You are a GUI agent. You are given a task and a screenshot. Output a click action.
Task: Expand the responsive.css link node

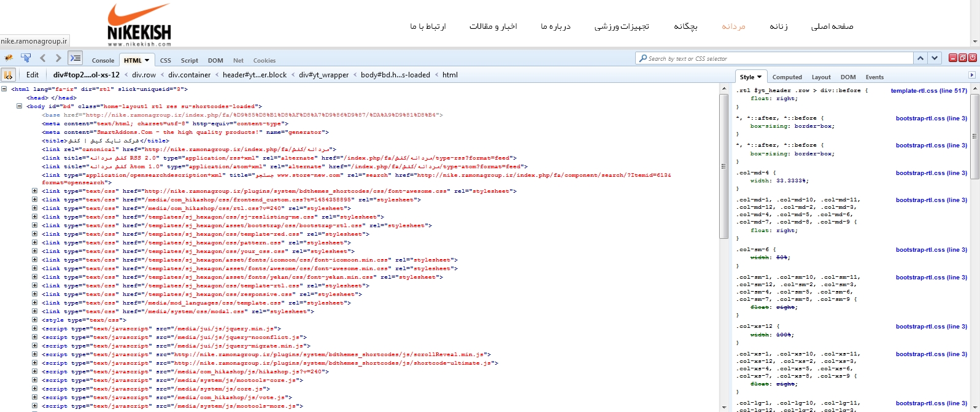(x=35, y=294)
